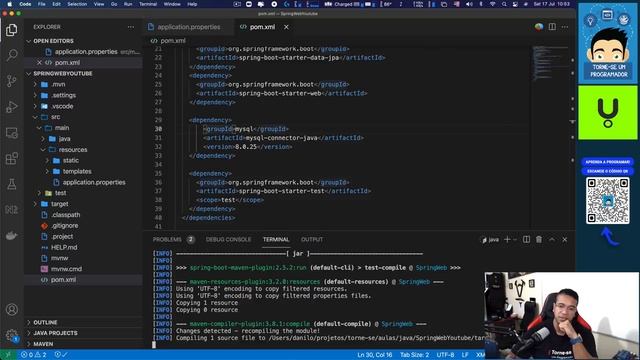Image resolution: width=640 pixels, height=360 pixels.
Task: Collapse the SPRINGWEBYOUTUBE project section
Action: 29,74
